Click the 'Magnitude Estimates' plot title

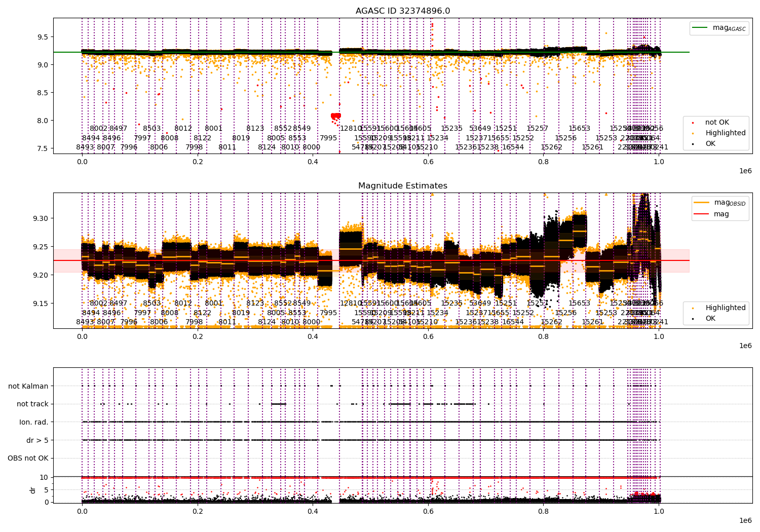[x=403, y=186]
